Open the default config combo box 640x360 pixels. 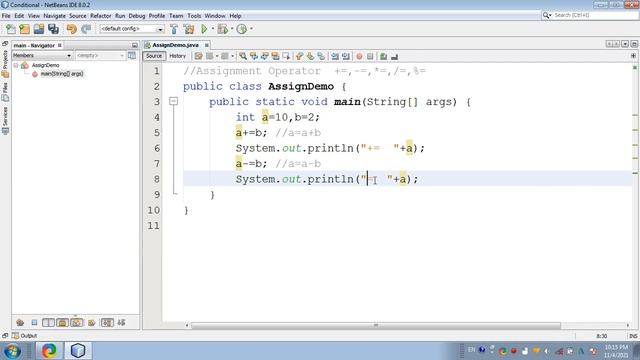131,29
